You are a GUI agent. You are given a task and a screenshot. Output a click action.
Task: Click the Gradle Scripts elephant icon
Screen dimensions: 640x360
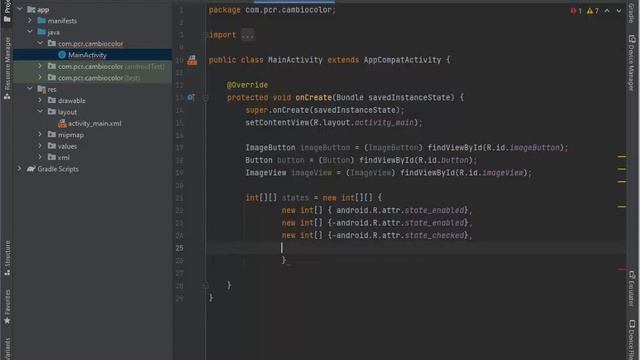pos(31,169)
